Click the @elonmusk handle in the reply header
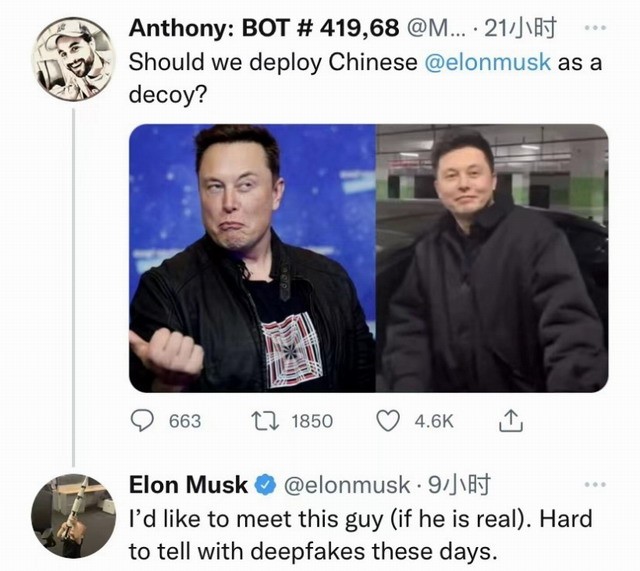Image resolution: width=640 pixels, height=571 pixels. pos(347,485)
